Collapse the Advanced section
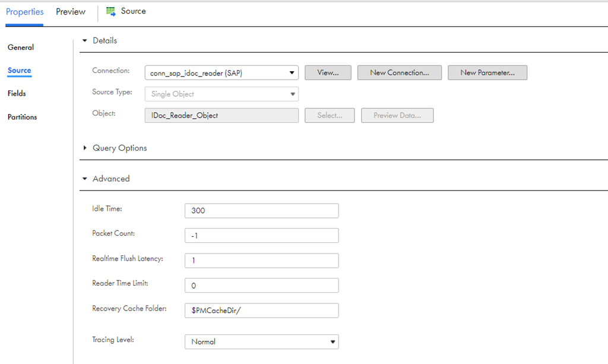 85,179
